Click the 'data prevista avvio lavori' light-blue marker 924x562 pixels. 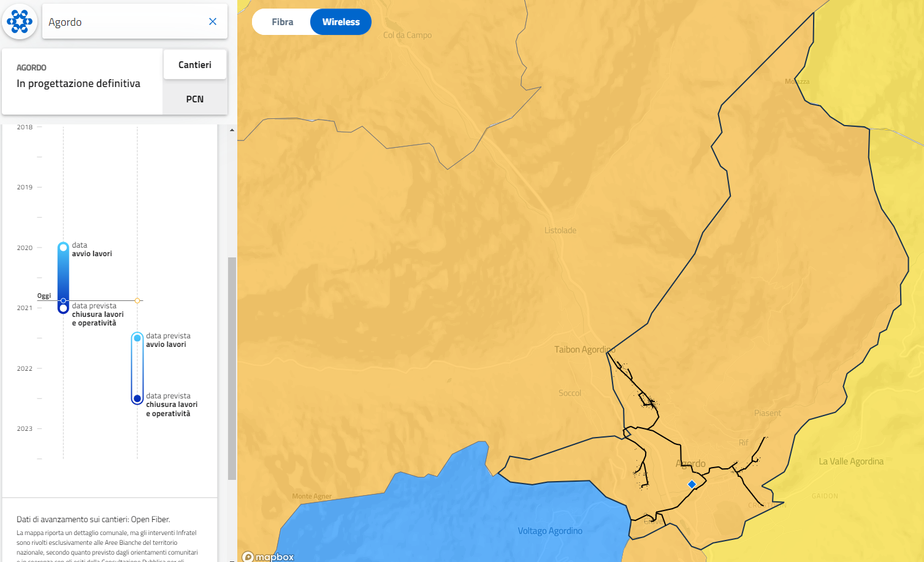(137, 338)
